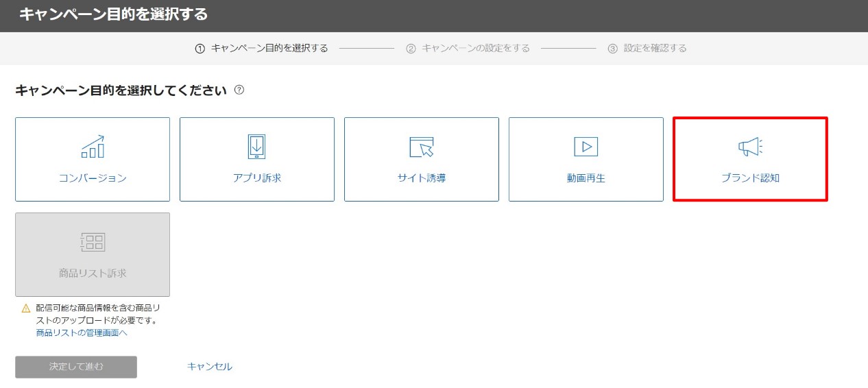The width and height of the screenshot is (868, 388).
Task: Select the コンバージョン campaign objective card
Action: coord(93,159)
